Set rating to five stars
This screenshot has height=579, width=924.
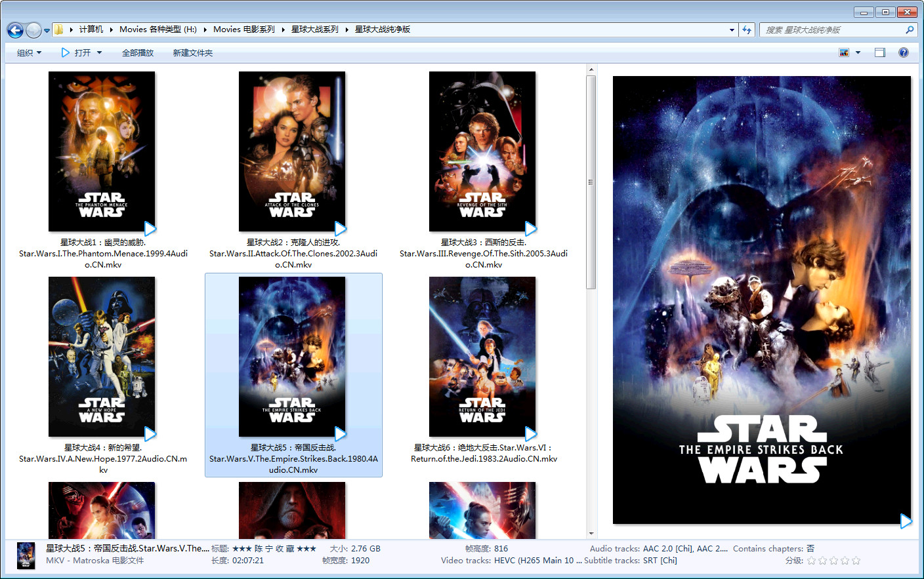[856, 561]
